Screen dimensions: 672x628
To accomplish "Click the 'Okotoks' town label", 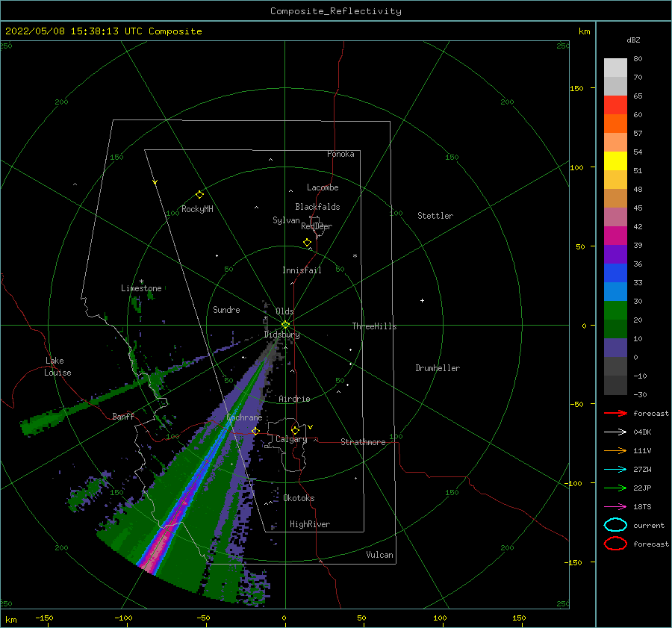I will pos(299,498).
